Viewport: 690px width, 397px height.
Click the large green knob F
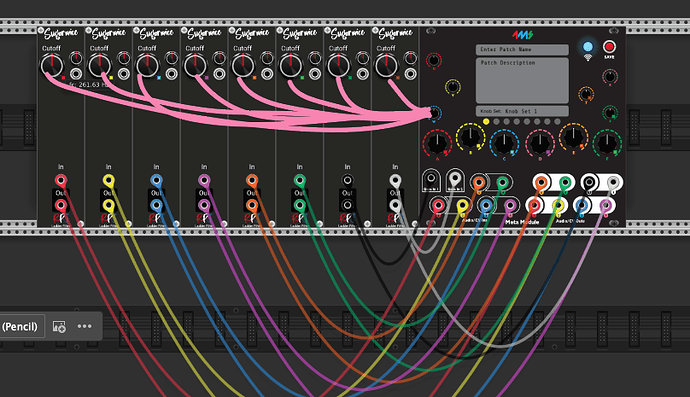607,143
